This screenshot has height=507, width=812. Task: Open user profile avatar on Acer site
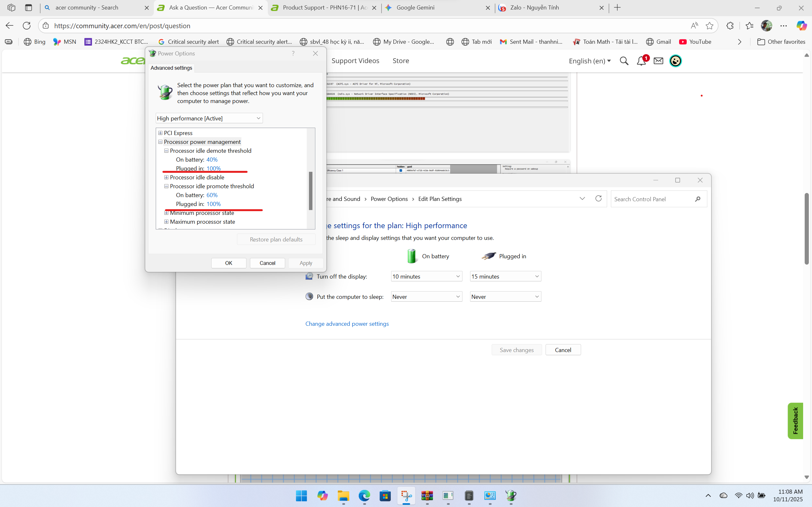tap(675, 61)
